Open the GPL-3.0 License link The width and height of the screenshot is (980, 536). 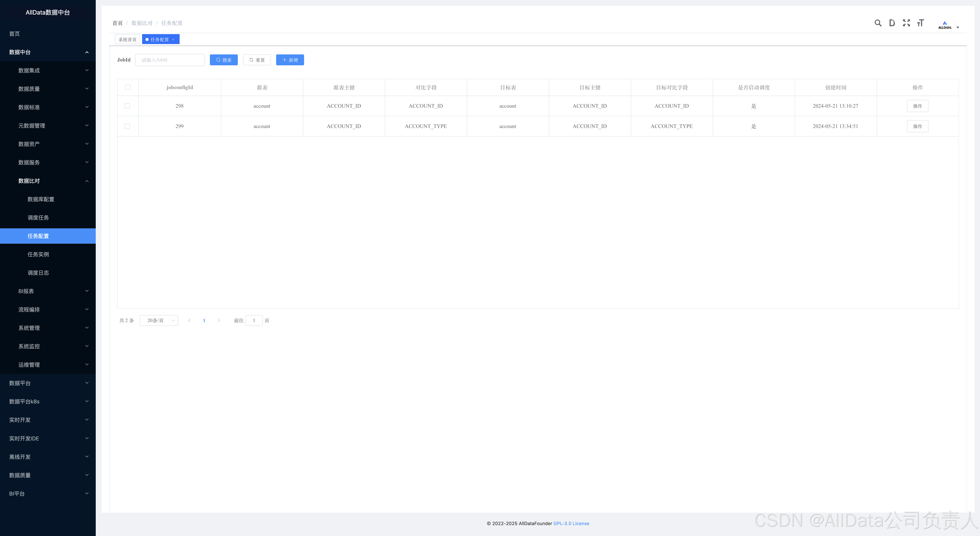(x=571, y=523)
